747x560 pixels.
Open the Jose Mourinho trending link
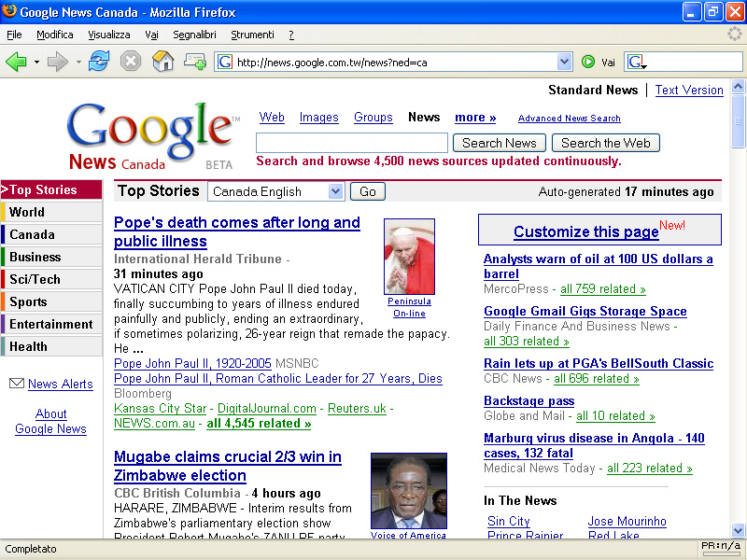627,521
